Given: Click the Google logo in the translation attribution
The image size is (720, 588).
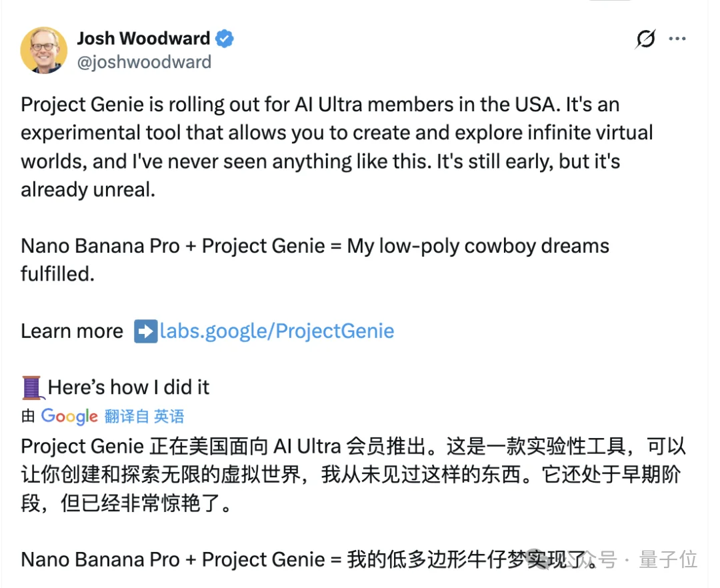Looking at the screenshot, I should 69,416.
